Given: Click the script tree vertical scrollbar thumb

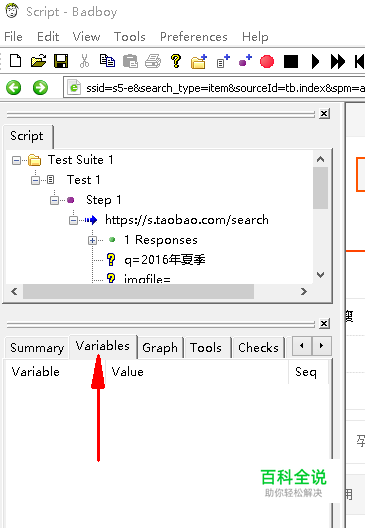Looking at the screenshot, I should pyautogui.click(x=321, y=188).
